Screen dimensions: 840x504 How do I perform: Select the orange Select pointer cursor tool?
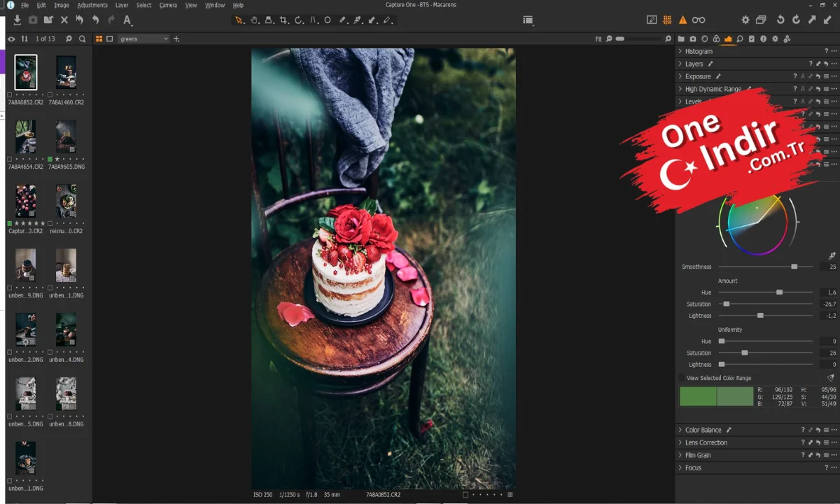[240, 20]
